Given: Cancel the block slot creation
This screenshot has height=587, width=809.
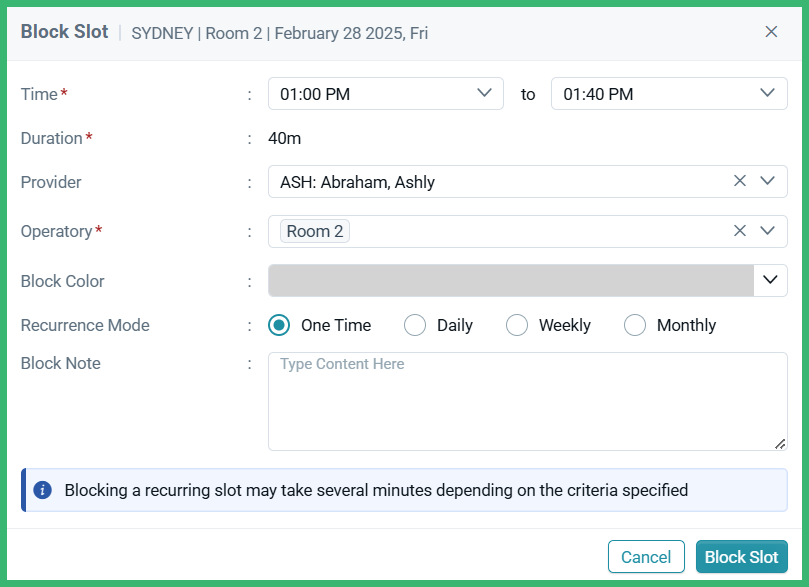Looking at the screenshot, I should [x=646, y=557].
